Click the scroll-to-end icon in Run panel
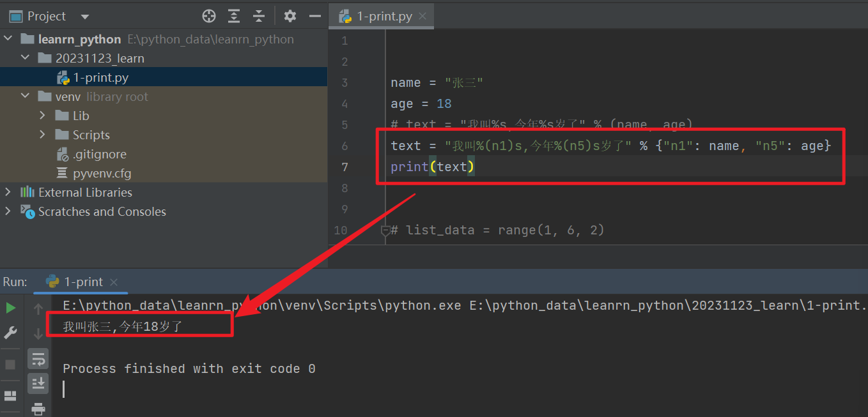Screen dimensions: 868x417 [38, 383]
